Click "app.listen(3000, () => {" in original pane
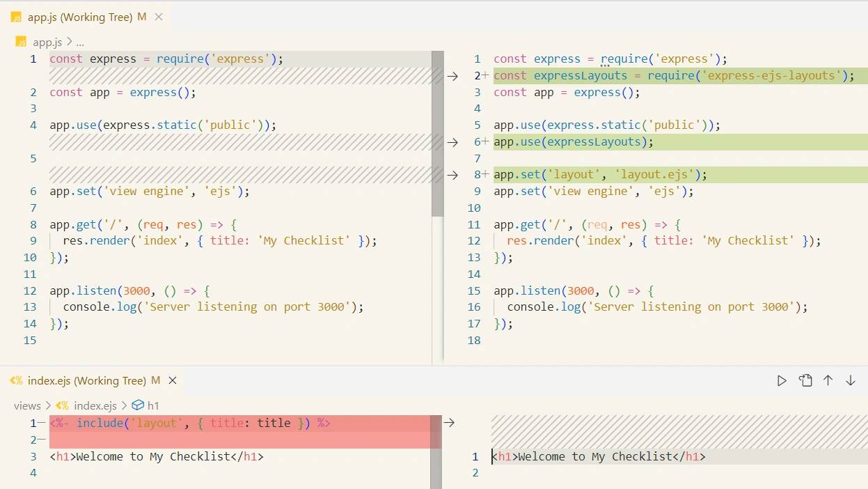Viewport: 868px width, 489px height. pyautogui.click(x=129, y=291)
